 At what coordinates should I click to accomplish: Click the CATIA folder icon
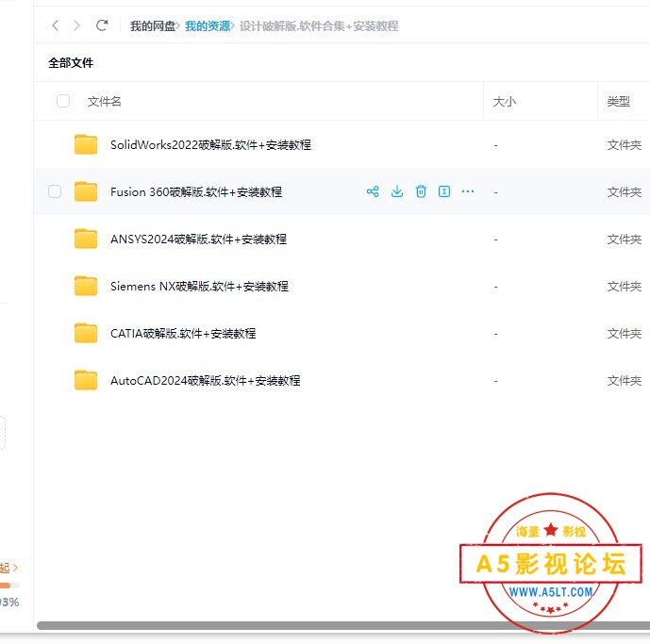[x=86, y=333]
